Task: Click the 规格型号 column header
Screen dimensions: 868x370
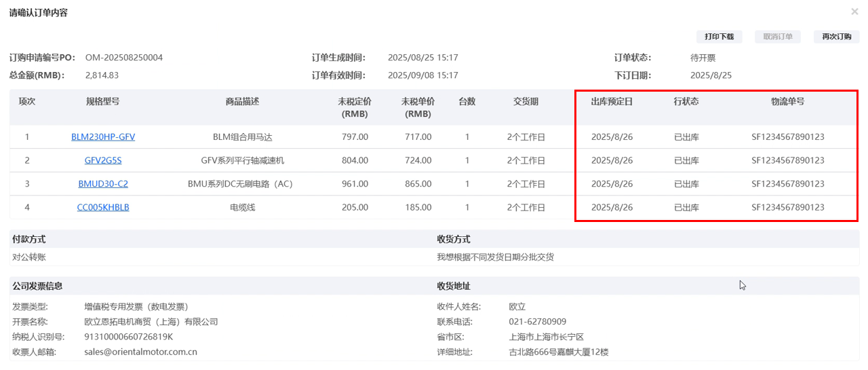Action: point(103,102)
